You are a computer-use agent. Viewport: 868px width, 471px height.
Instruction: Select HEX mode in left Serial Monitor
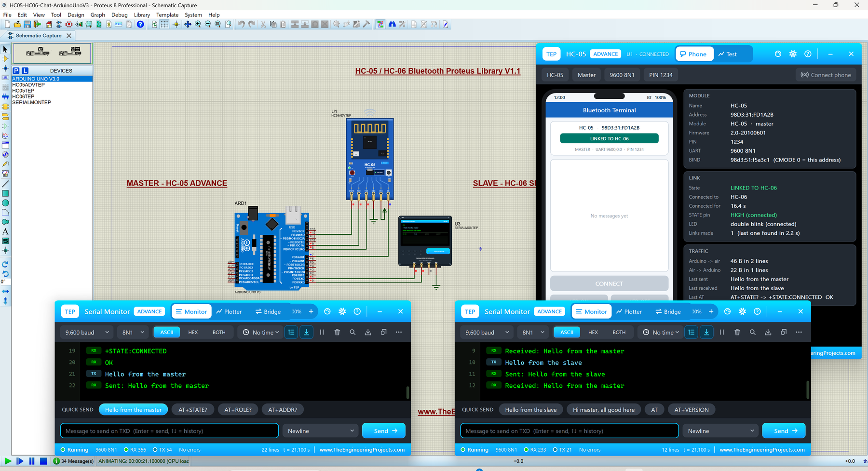[193, 332]
